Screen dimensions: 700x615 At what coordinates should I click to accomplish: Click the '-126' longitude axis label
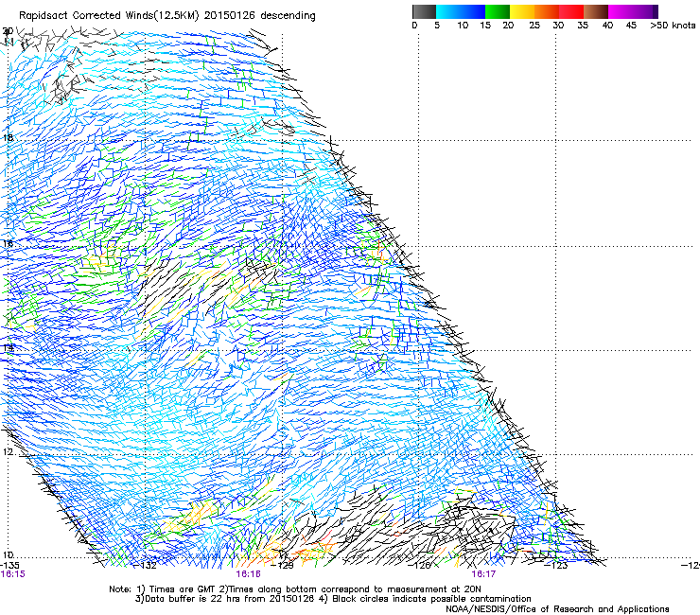click(x=420, y=566)
